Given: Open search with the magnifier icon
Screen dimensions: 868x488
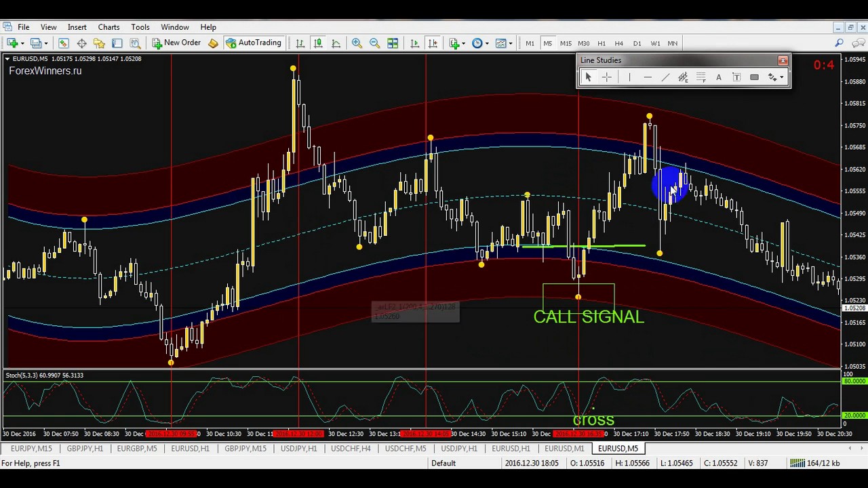Looking at the screenshot, I should tap(839, 43).
